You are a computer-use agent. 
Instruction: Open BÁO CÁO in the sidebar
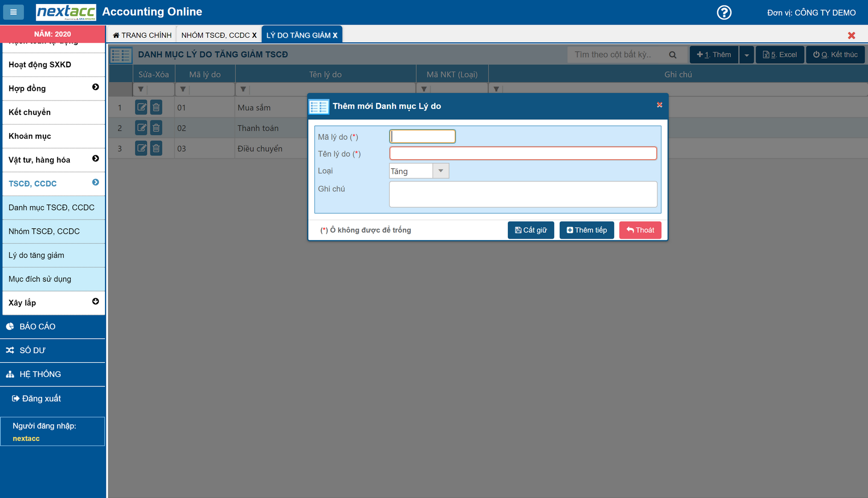coord(37,327)
